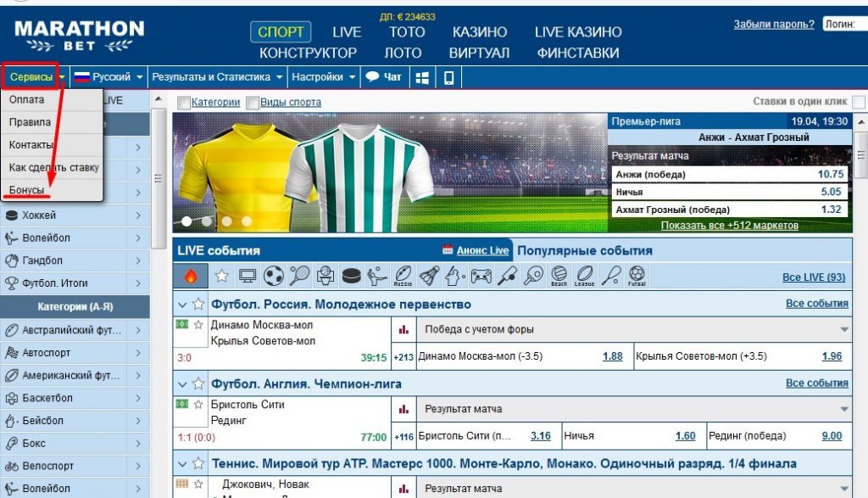This screenshot has height=498, width=868.
Task: Filter live events by Futsal icon
Action: pos(637,276)
